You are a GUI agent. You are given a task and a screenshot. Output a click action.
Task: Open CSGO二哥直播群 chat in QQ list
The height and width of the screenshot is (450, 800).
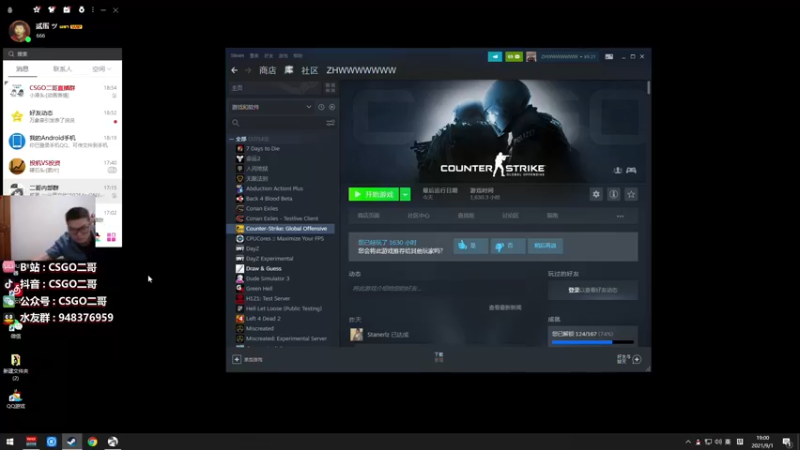(x=62, y=91)
